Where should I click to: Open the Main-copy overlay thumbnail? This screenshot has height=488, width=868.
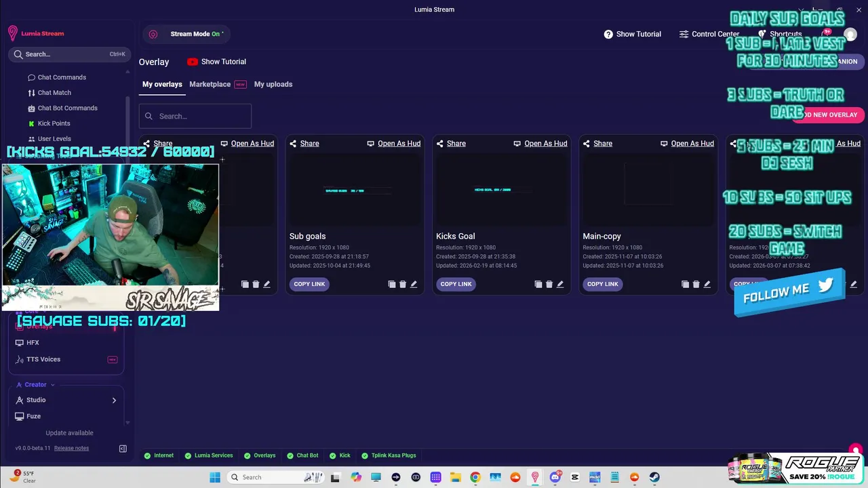click(648, 190)
